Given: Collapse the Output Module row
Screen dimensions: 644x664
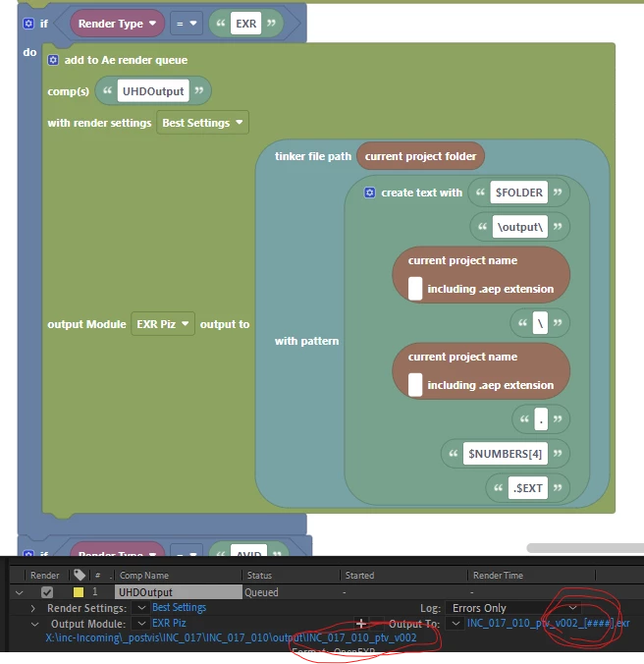Looking at the screenshot, I should [x=34, y=624].
